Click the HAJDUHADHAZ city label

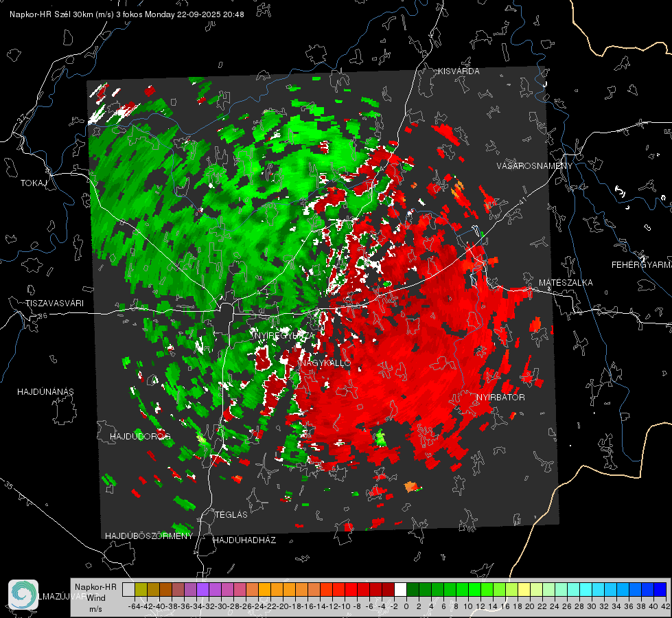(x=244, y=540)
